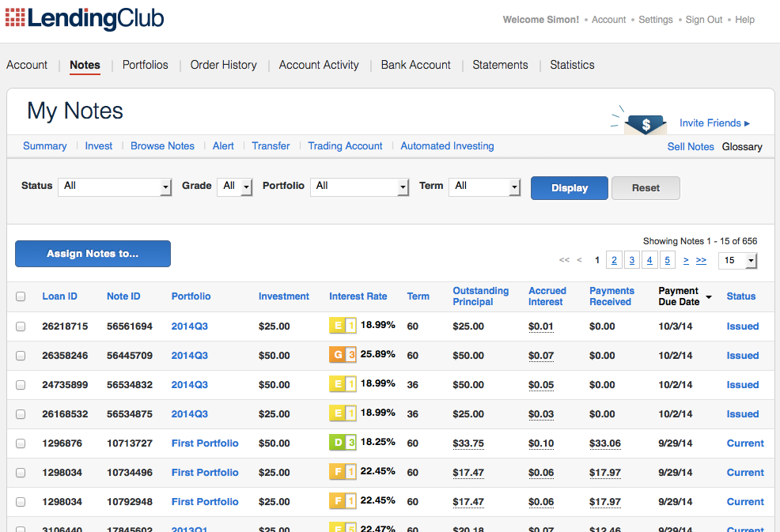
Task: Click the Payment Due Date sort arrow
Action: click(709, 297)
